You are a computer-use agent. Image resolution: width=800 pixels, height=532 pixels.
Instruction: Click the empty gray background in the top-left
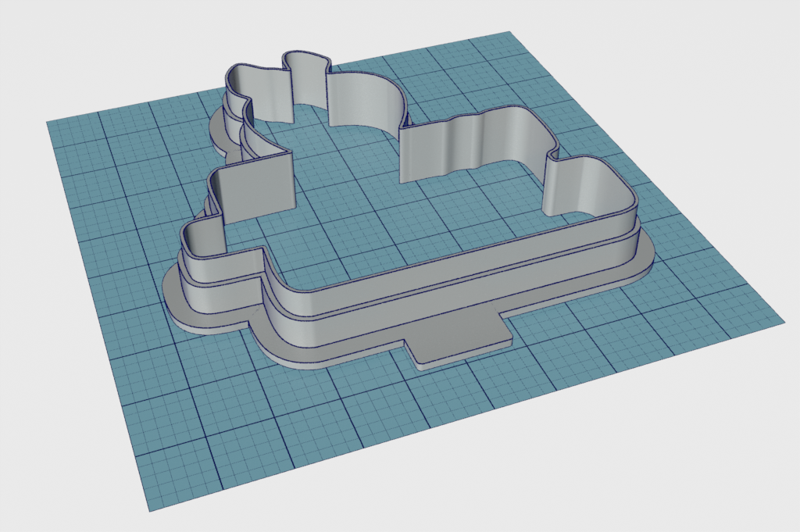62,47
